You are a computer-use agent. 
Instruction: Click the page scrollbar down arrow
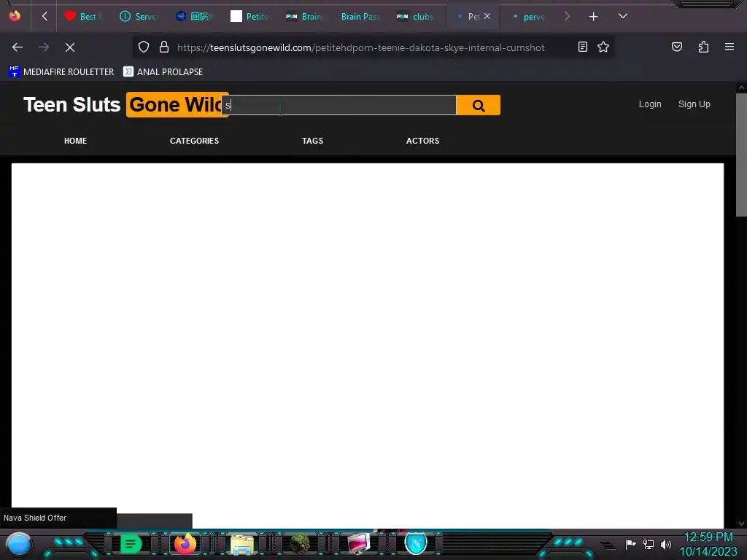click(x=741, y=524)
